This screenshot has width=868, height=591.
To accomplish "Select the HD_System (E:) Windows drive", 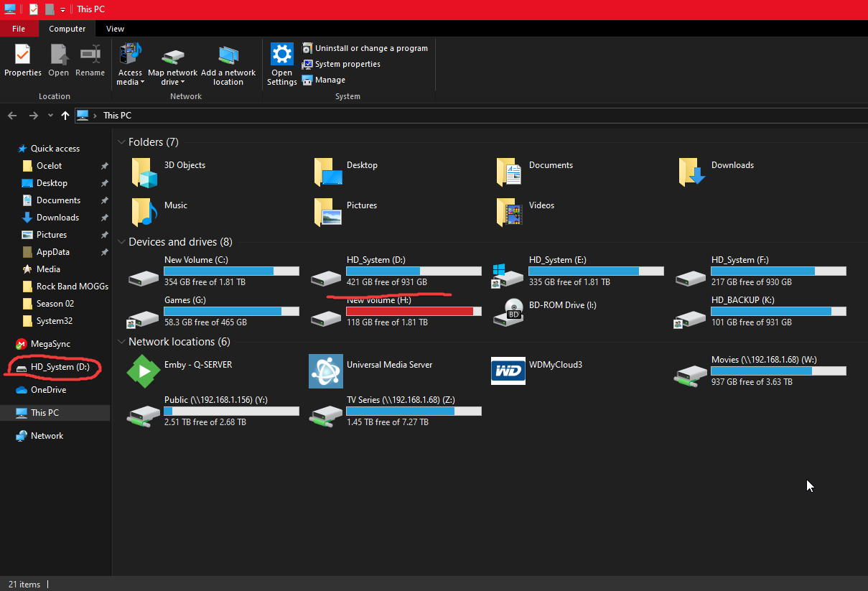I will point(579,271).
